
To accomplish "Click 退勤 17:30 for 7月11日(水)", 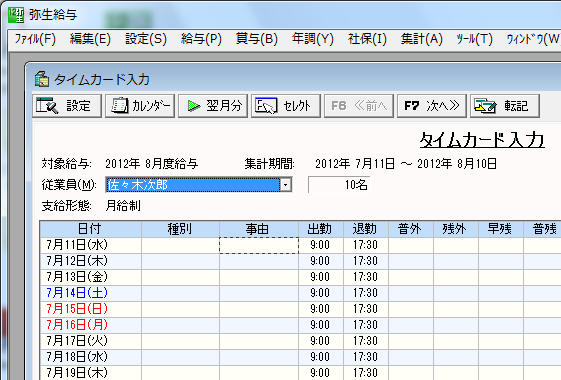I will click(366, 245).
